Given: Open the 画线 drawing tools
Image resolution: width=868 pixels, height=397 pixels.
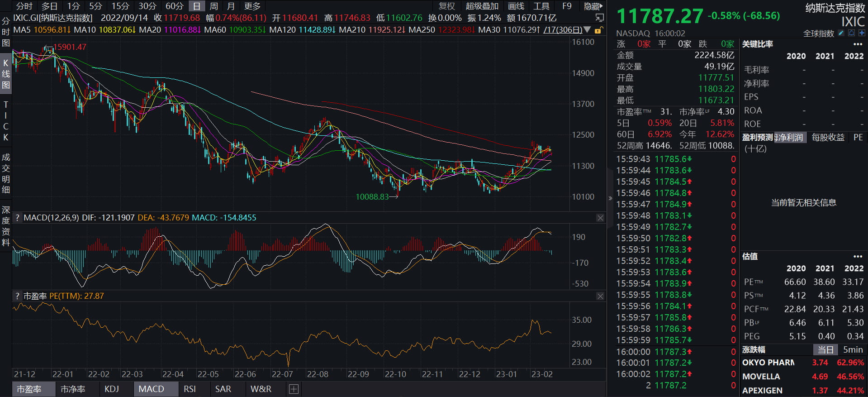Looking at the screenshot, I should [516, 6].
